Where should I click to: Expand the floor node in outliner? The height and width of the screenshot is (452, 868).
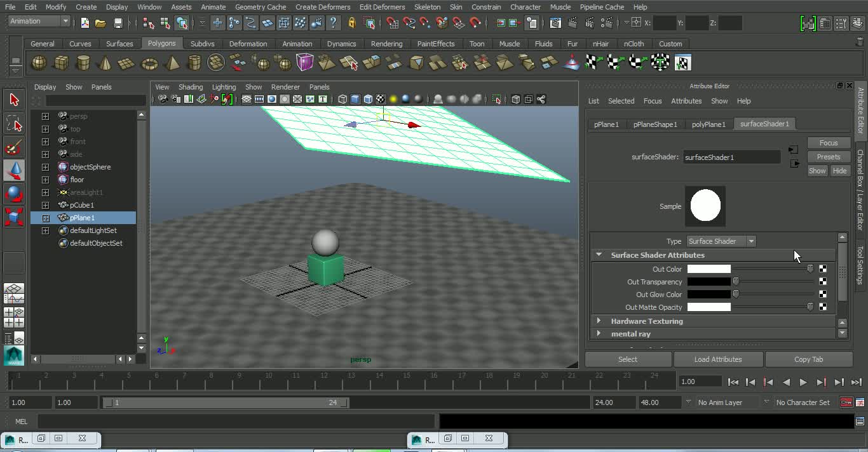pyautogui.click(x=45, y=180)
